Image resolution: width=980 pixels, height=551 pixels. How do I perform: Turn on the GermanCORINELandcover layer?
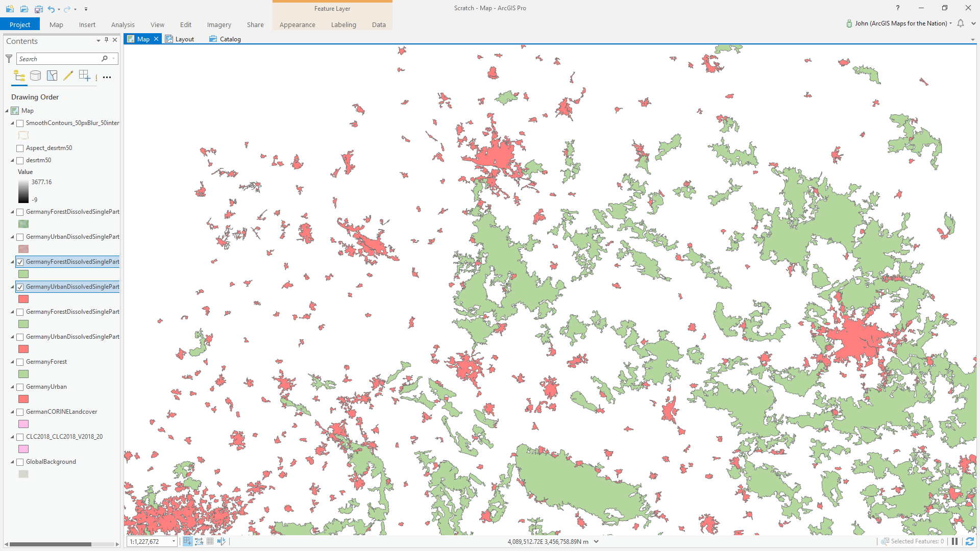point(20,412)
